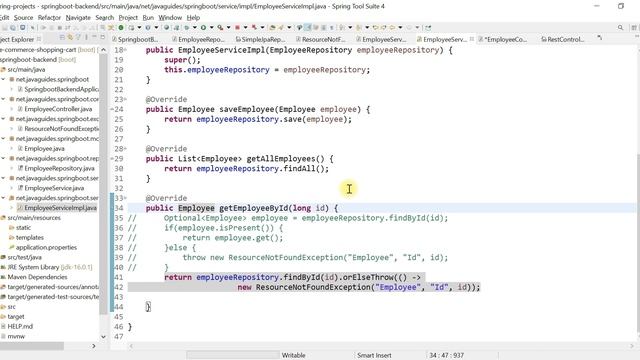Screen dimensions: 640x360
Task: Select application.properties in the tree
Action: click(46, 247)
